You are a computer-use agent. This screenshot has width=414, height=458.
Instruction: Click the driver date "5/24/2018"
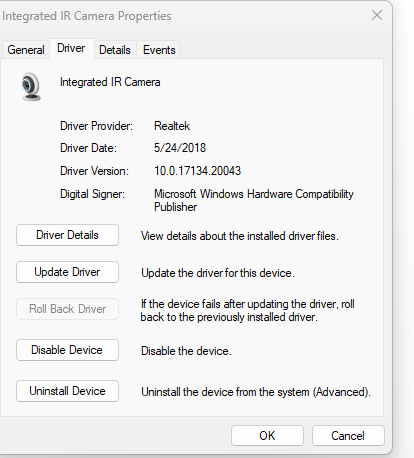point(180,148)
